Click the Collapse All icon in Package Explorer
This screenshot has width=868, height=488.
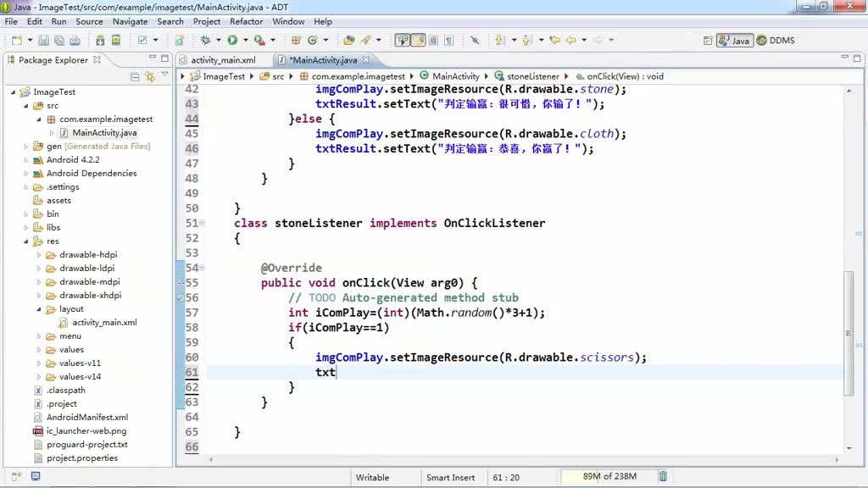(135, 77)
